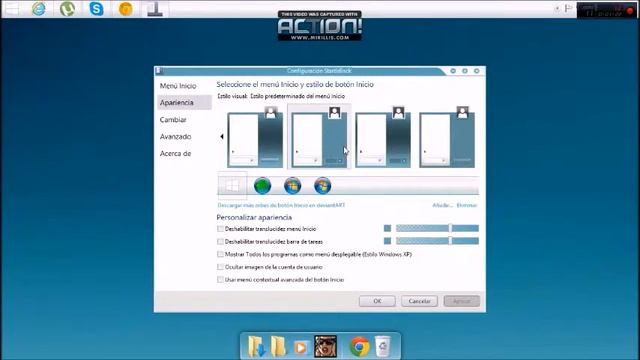Screen dimensions: 640x360
Task: Switch to the Cambiar section
Action: [x=173, y=120]
